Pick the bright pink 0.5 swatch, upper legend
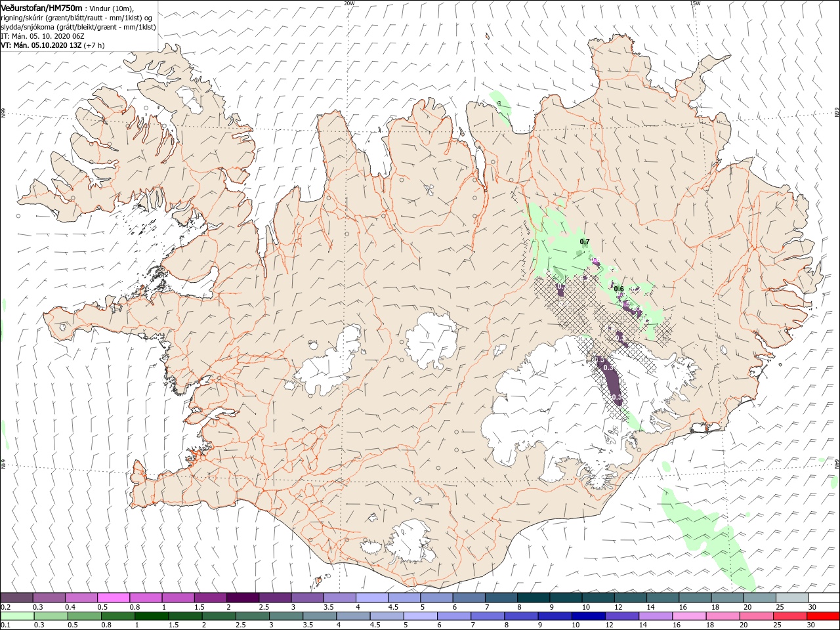The width and height of the screenshot is (840, 630). point(113,598)
